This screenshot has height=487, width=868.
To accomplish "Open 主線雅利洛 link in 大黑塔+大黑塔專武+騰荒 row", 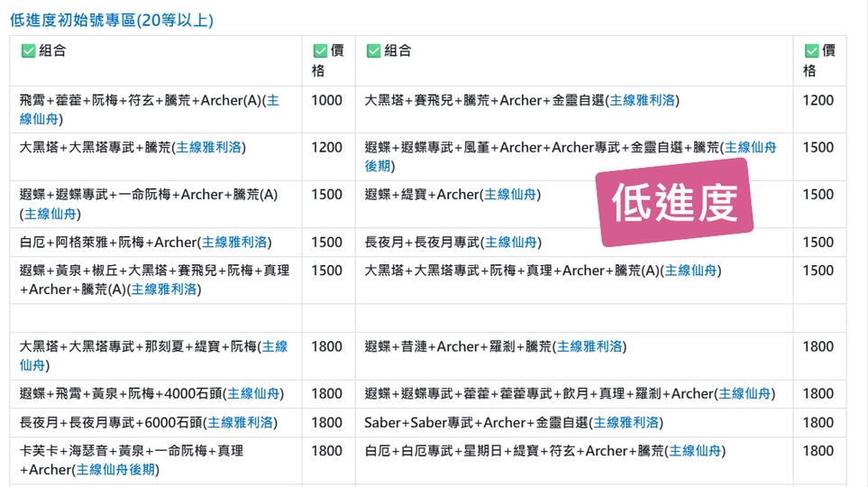I will point(208,148).
